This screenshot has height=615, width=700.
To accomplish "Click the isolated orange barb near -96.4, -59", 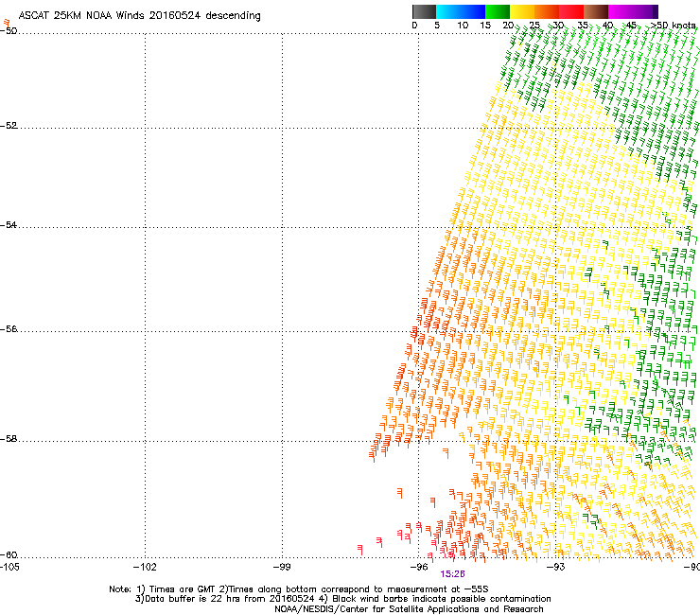I will point(399,493).
